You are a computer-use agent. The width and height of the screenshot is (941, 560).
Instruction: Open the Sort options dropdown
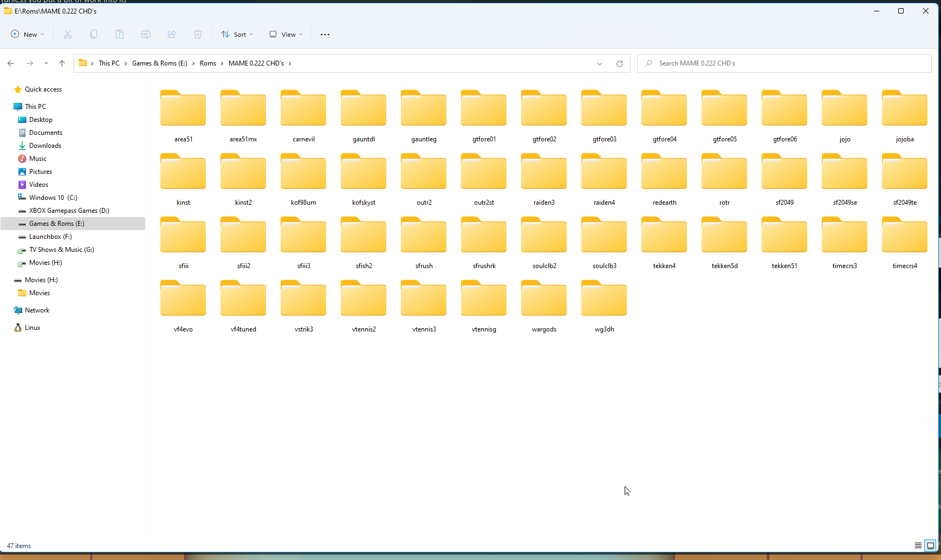[237, 34]
